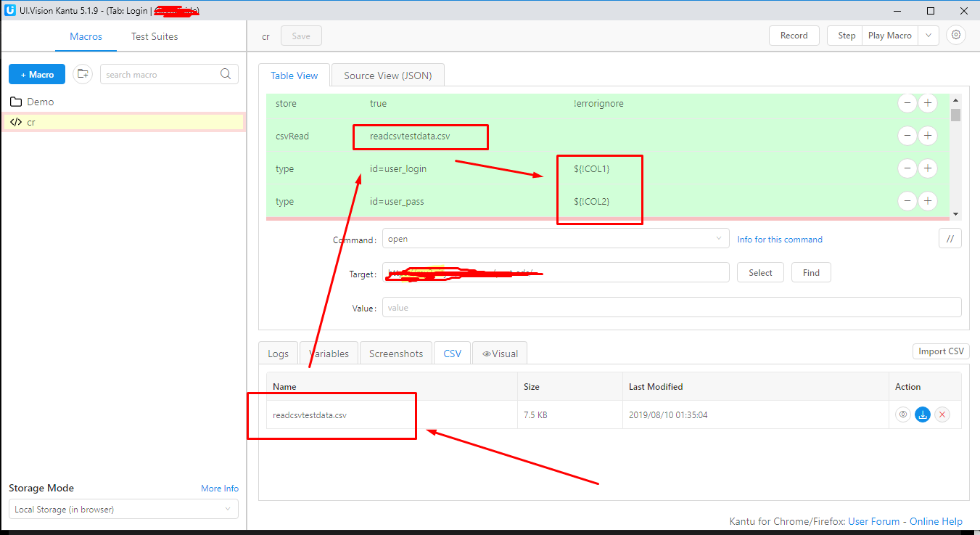
Task: Focus the Value input field
Action: pos(672,307)
